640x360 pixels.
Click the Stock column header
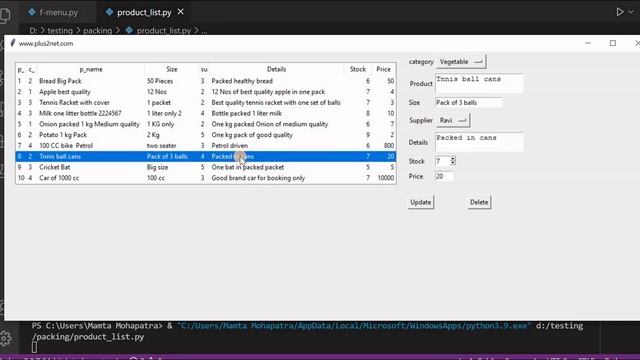358,69
